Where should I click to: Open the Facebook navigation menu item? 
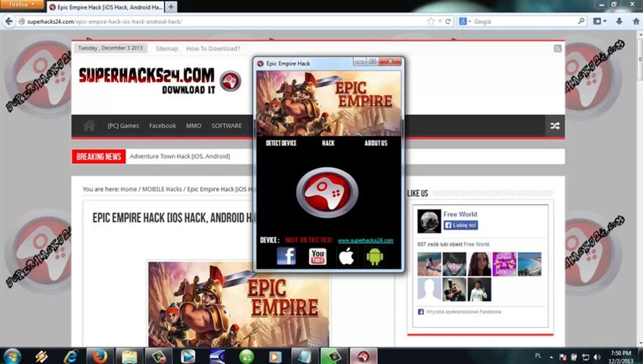click(x=162, y=126)
